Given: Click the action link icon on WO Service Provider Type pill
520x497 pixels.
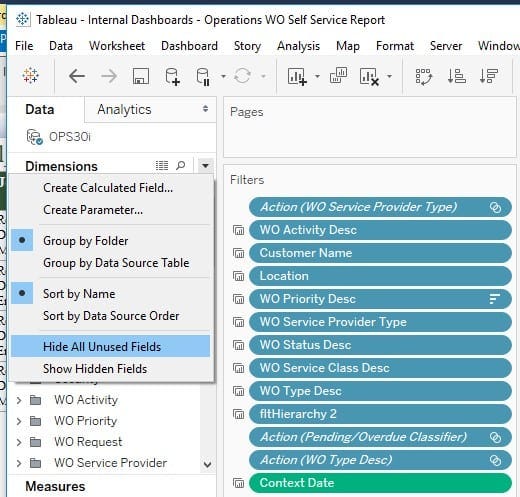Looking at the screenshot, I should 495,207.
